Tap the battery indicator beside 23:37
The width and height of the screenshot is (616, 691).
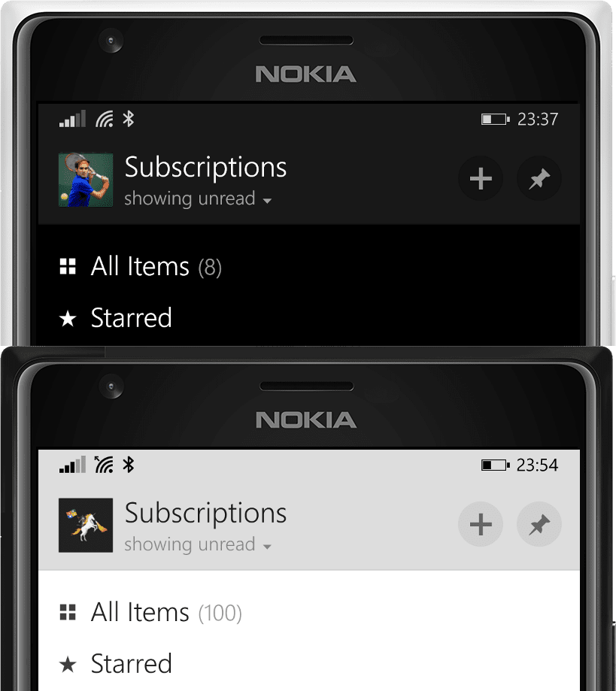(495, 119)
